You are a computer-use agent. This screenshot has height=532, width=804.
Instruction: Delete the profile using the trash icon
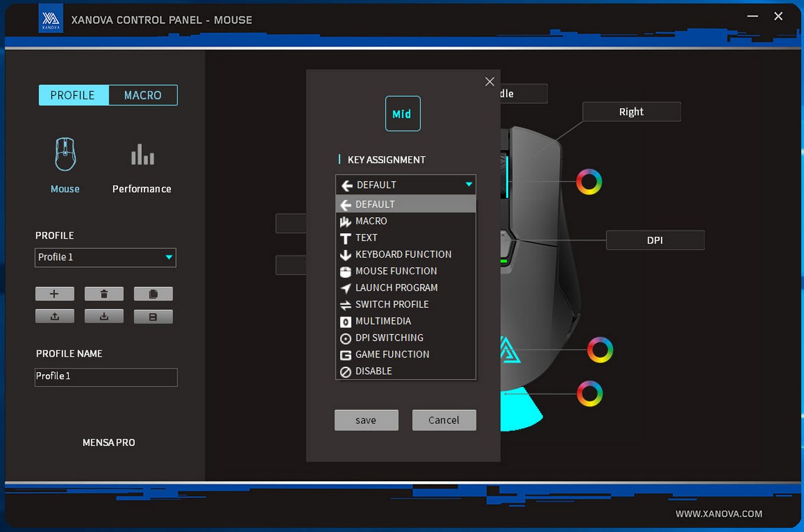pos(104,294)
